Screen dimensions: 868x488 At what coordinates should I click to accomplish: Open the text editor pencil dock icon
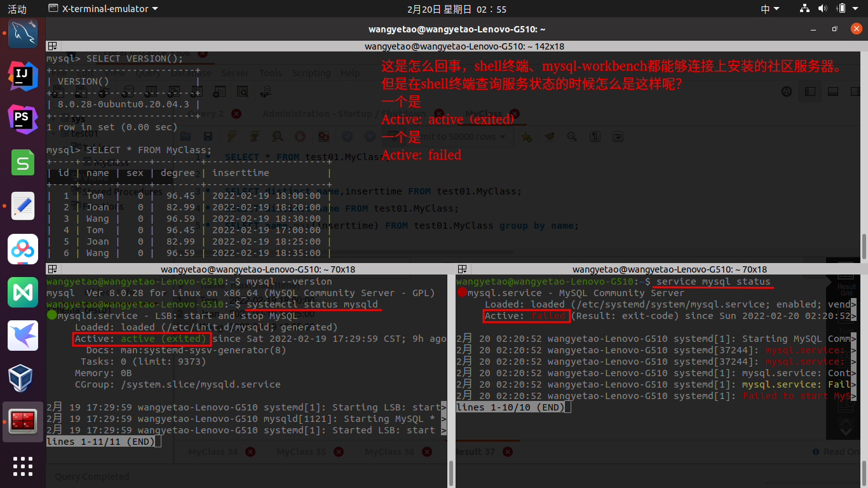click(x=23, y=207)
